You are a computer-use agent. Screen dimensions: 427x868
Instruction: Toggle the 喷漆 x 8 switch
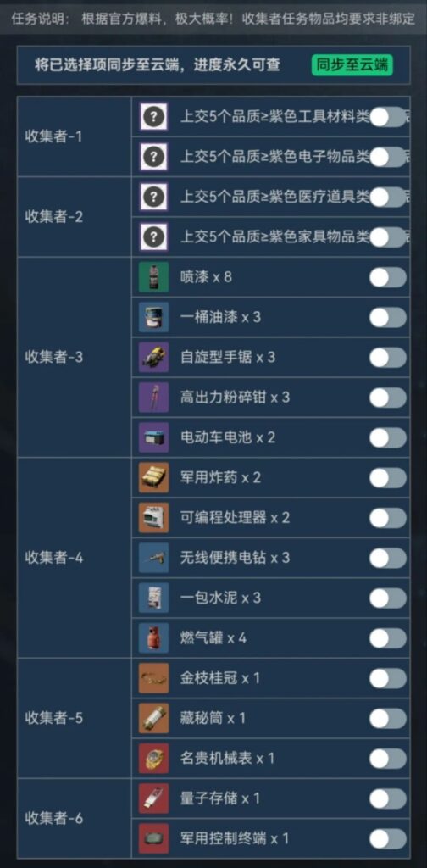tap(388, 277)
